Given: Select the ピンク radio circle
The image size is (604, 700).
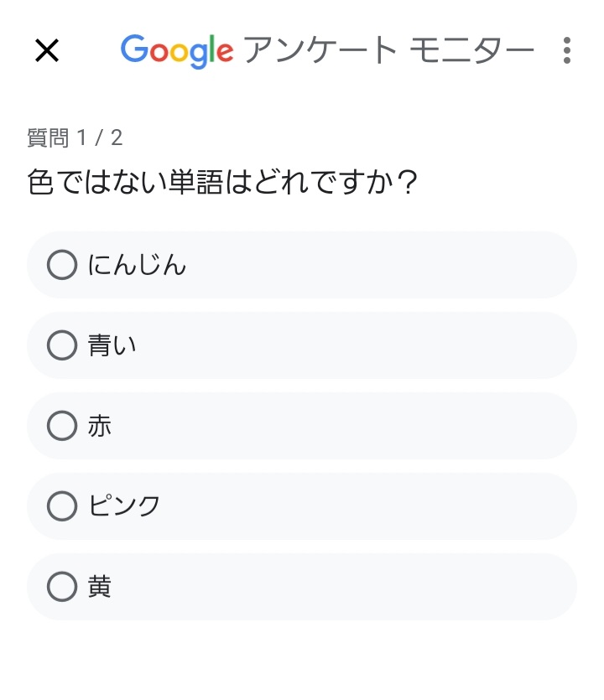Looking at the screenshot, I should [x=62, y=506].
